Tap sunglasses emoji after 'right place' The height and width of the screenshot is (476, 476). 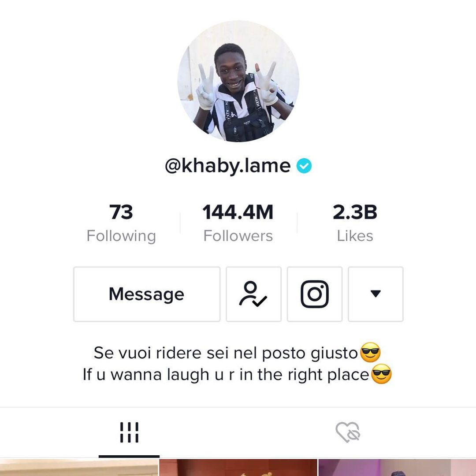pyautogui.click(x=382, y=374)
